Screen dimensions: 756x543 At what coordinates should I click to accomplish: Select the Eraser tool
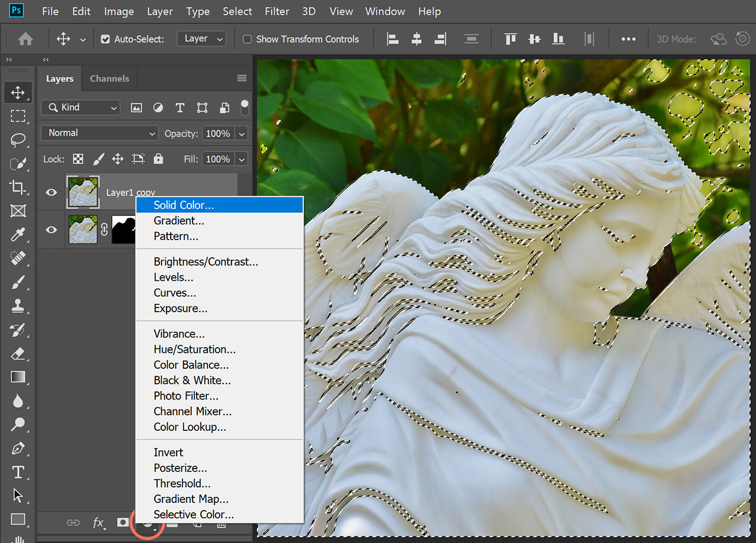click(x=18, y=354)
